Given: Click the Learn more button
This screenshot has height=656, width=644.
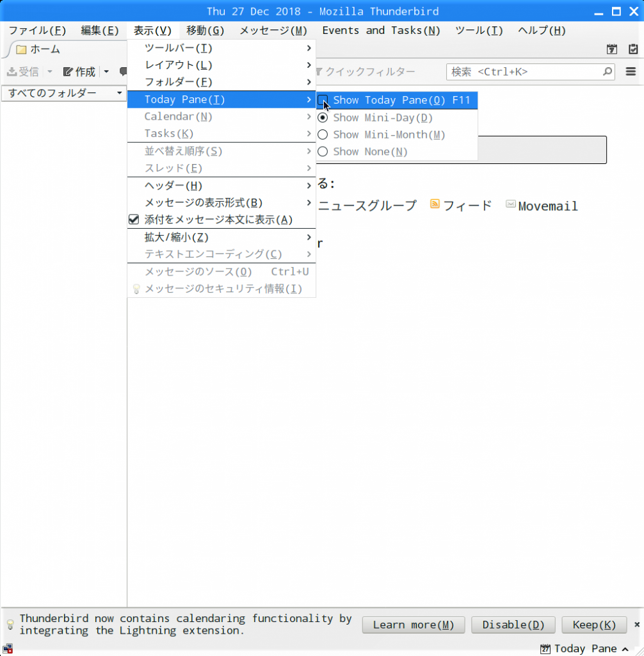Looking at the screenshot, I should pyautogui.click(x=413, y=625).
